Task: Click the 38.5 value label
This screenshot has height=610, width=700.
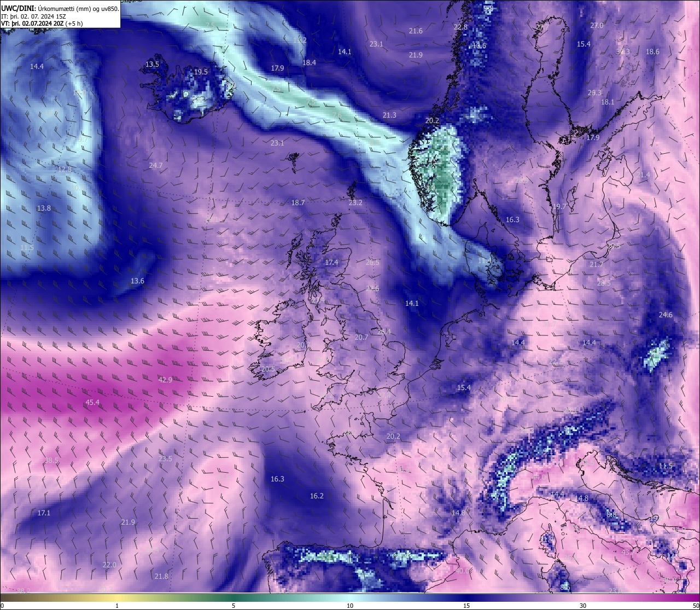Action: point(52,460)
